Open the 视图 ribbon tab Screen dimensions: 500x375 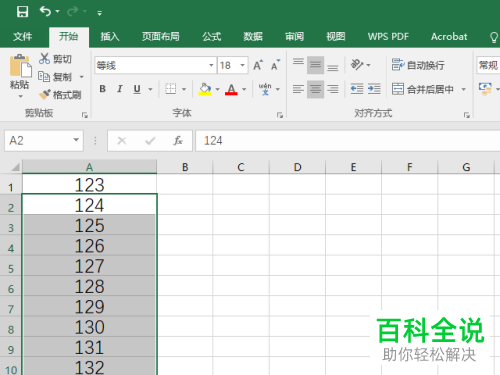click(336, 36)
